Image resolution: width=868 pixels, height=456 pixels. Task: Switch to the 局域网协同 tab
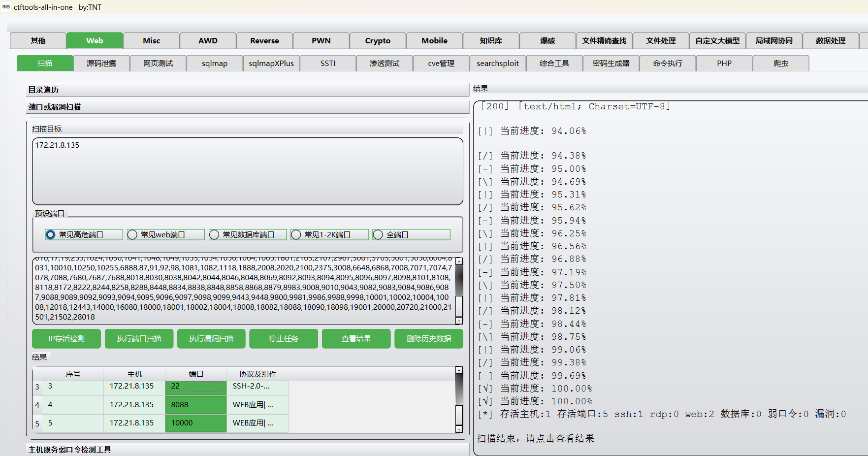point(774,40)
